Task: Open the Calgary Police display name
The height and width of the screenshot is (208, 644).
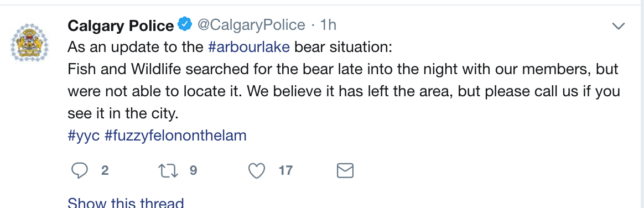Action: point(121,25)
